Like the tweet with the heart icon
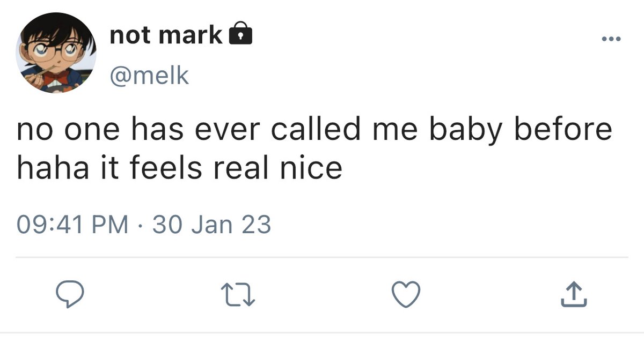The width and height of the screenshot is (644, 342). click(x=406, y=294)
